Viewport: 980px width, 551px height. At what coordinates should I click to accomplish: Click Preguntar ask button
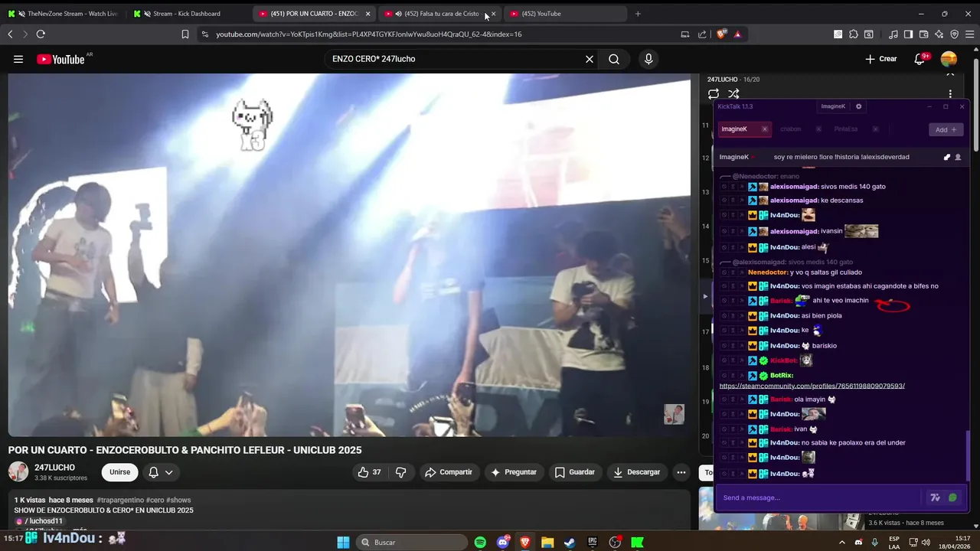click(514, 472)
